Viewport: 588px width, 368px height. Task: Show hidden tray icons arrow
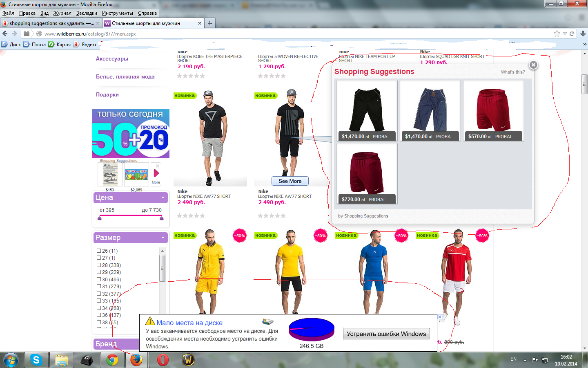(525, 360)
